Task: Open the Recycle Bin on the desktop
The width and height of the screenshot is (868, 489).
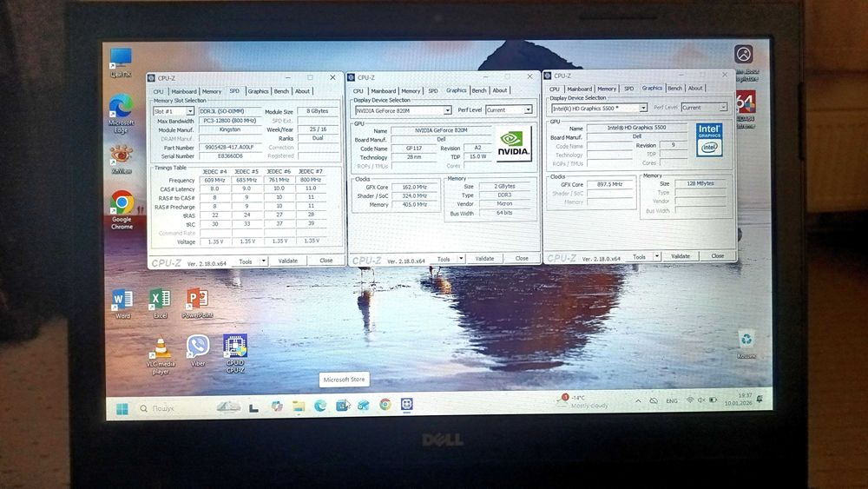Action: tap(746, 344)
